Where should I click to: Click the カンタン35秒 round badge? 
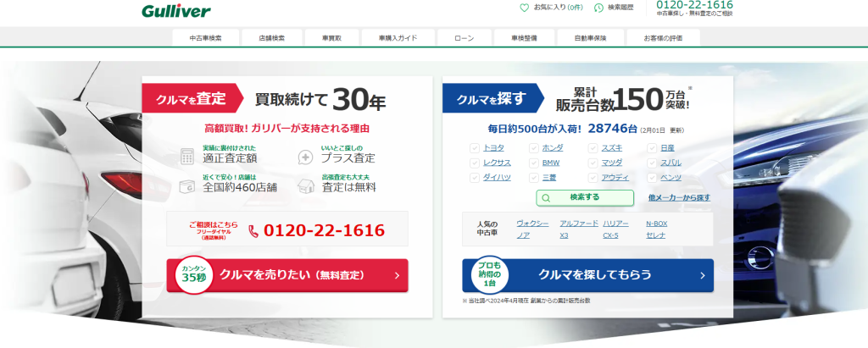point(194,273)
